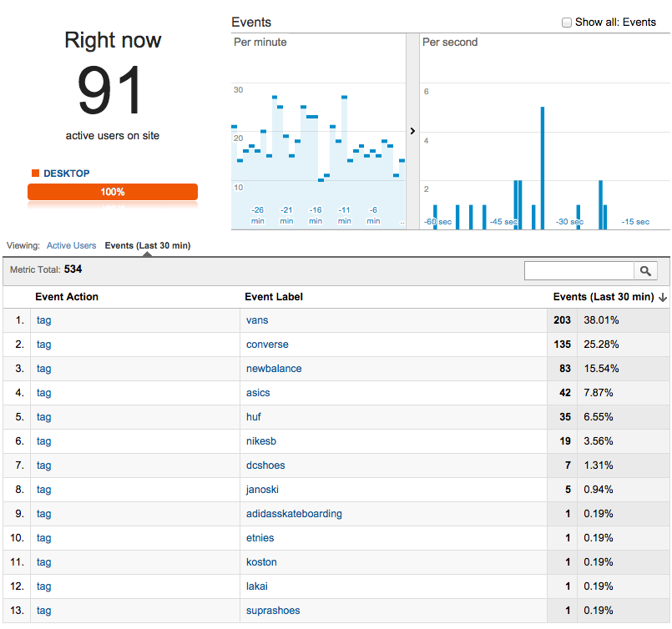Click the sort arrow on Events column
The width and height of the screenshot is (672, 629).
pos(663,297)
